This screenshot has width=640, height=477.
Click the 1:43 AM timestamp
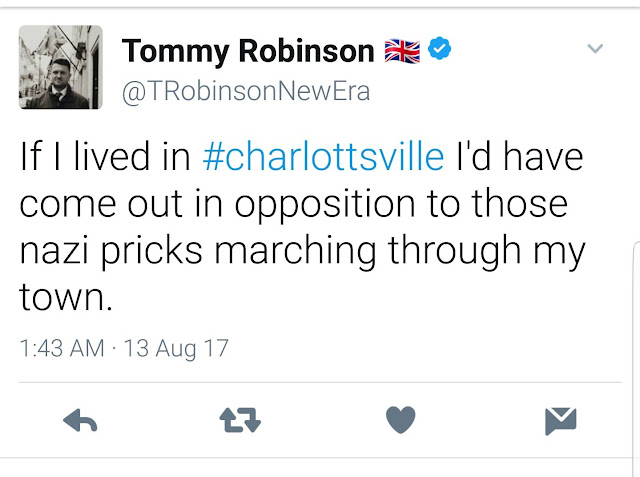pos(62,349)
